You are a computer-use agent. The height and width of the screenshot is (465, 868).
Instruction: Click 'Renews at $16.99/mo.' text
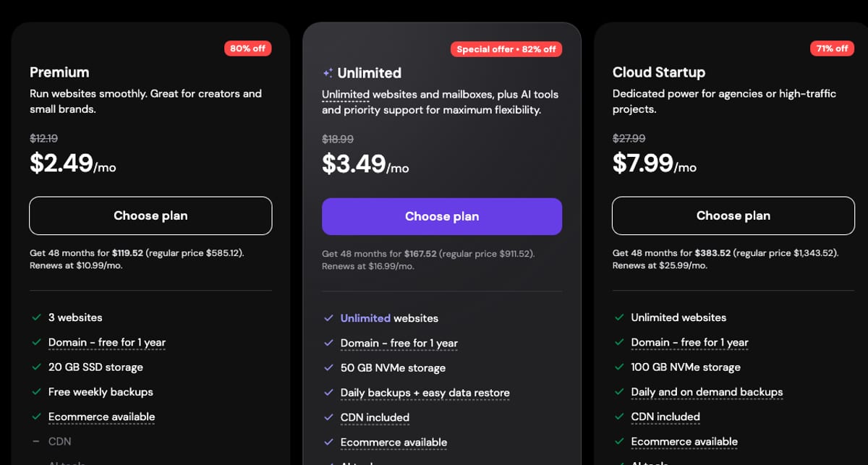pos(368,266)
